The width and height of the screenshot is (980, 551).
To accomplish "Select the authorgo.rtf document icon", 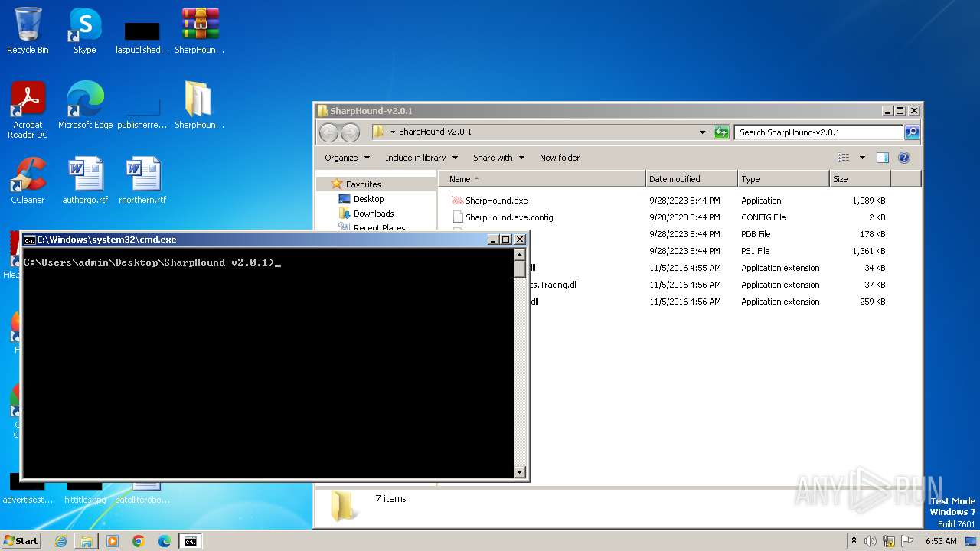I will point(85,181).
